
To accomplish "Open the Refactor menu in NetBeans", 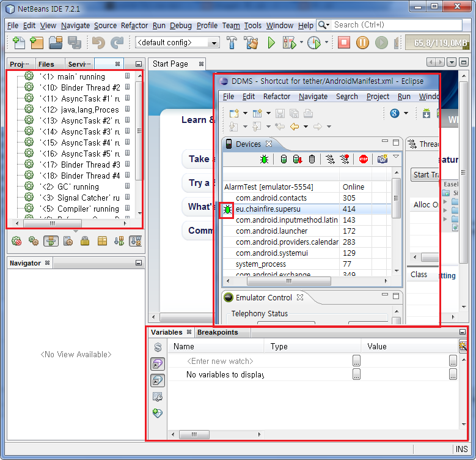I will pos(134,26).
